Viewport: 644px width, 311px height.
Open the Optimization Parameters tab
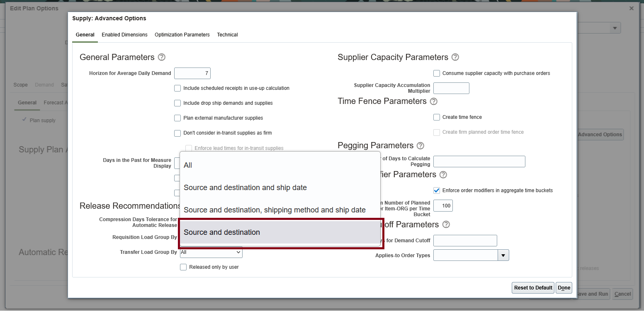pyautogui.click(x=182, y=35)
